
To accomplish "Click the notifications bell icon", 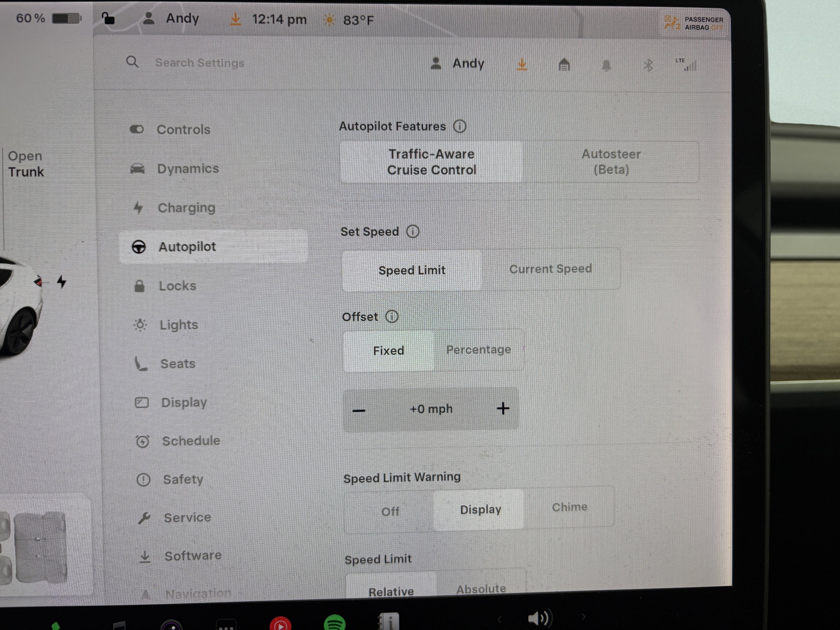I will 606,66.
